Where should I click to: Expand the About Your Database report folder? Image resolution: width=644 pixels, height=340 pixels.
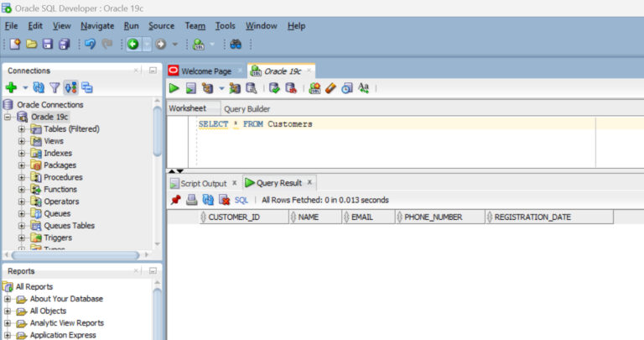click(8, 299)
